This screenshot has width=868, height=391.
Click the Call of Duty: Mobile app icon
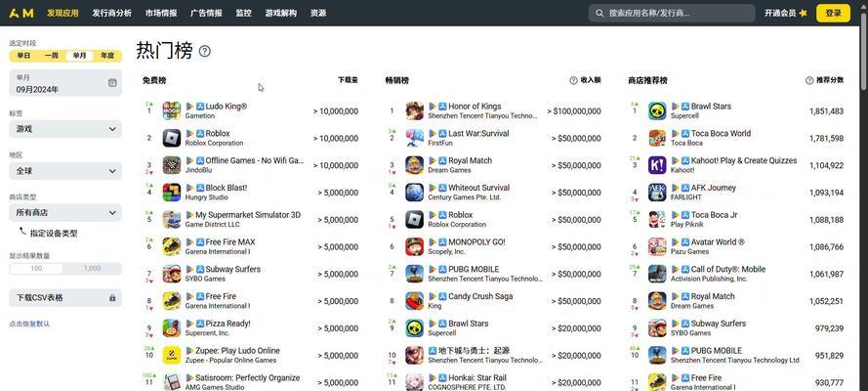tap(658, 274)
